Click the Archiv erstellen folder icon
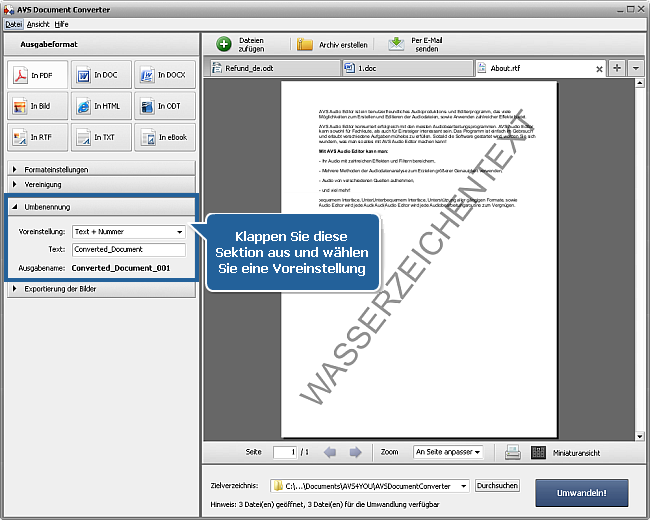 (305, 44)
